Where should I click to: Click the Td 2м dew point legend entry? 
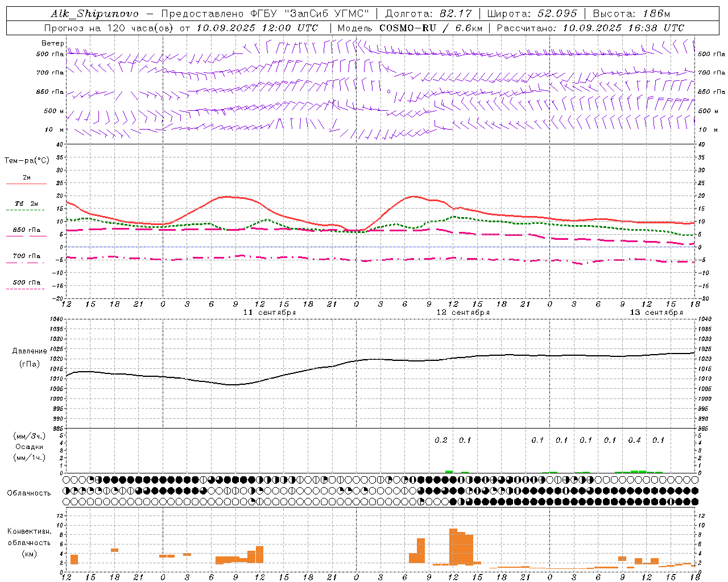click(27, 203)
